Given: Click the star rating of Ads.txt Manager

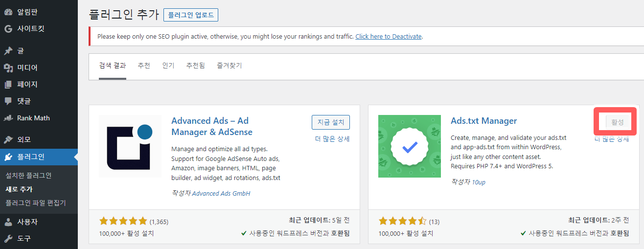Looking at the screenshot, I should coord(402,221).
